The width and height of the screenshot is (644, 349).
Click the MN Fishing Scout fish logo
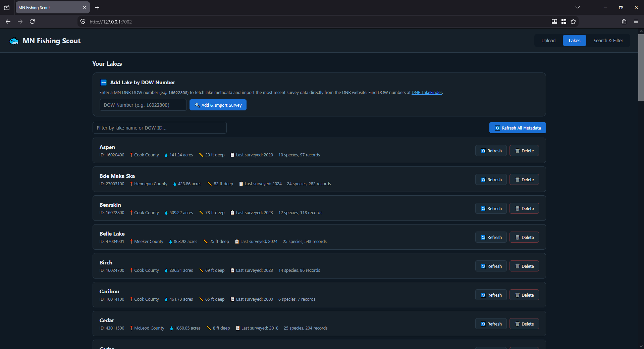14,41
